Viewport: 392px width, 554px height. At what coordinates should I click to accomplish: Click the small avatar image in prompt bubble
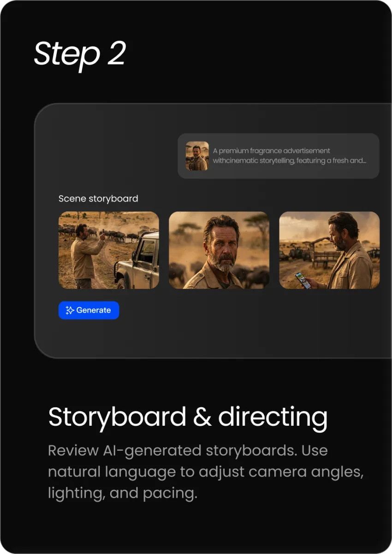point(197,156)
